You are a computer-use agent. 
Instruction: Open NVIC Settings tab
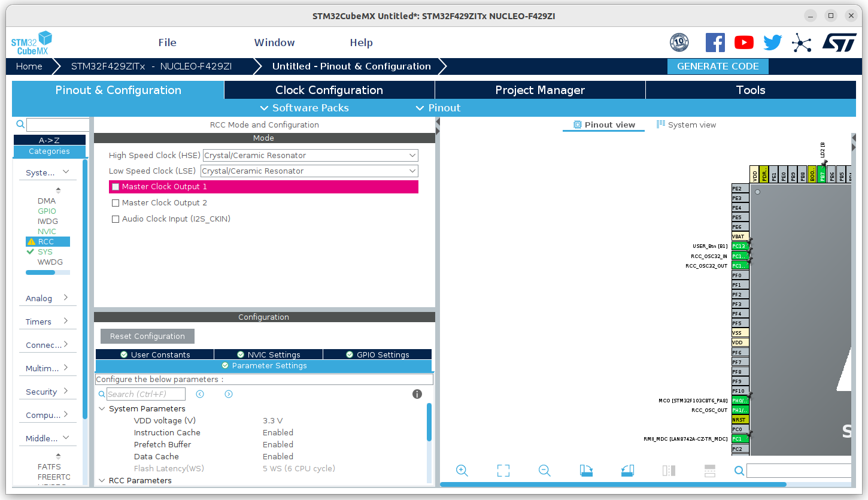click(268, 354)
